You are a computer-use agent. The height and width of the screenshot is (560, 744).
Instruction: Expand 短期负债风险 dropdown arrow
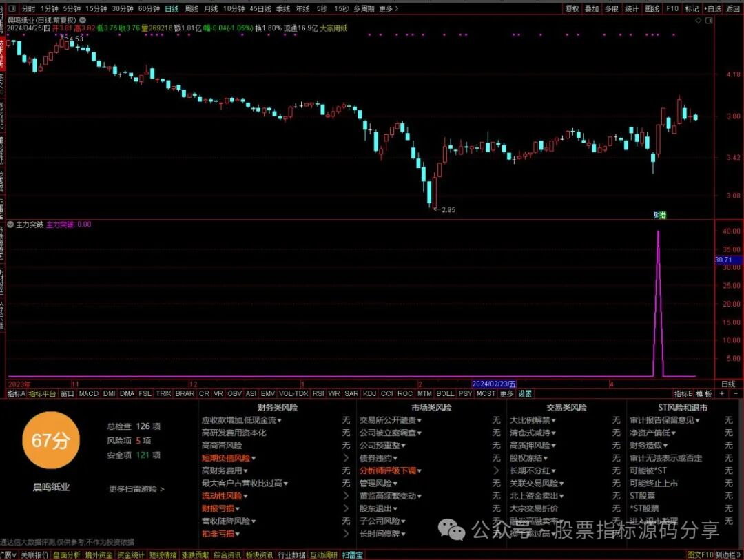pos(254,459)
